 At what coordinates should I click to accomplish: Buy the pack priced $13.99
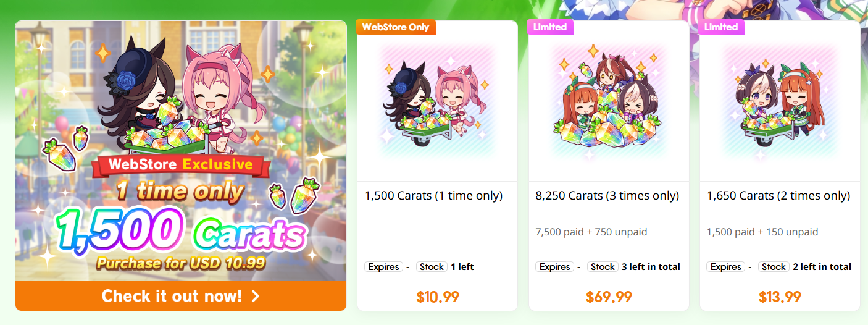pyautogui.click(x=780, y=297)
